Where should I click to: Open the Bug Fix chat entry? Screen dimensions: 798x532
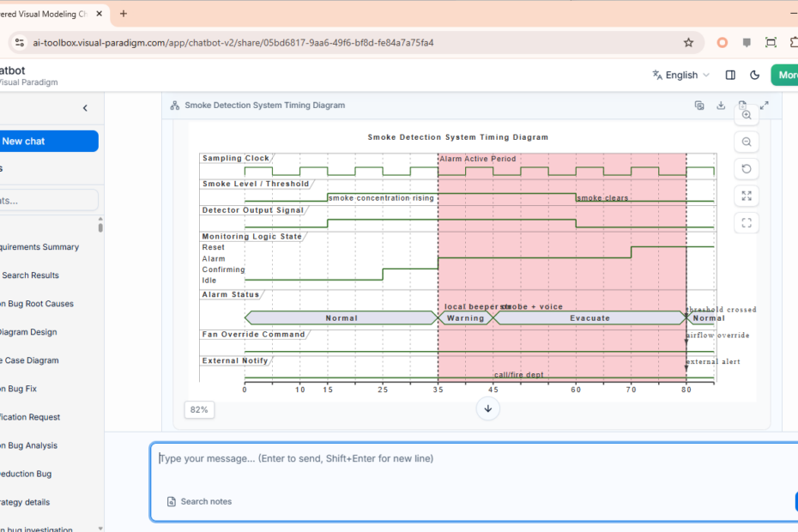[x=19, y=389]
